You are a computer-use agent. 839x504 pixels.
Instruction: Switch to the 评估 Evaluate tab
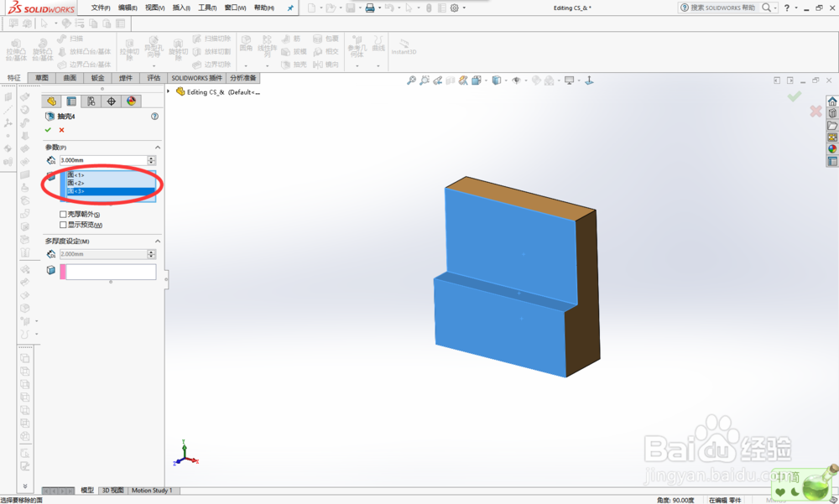tap(154, 78)
